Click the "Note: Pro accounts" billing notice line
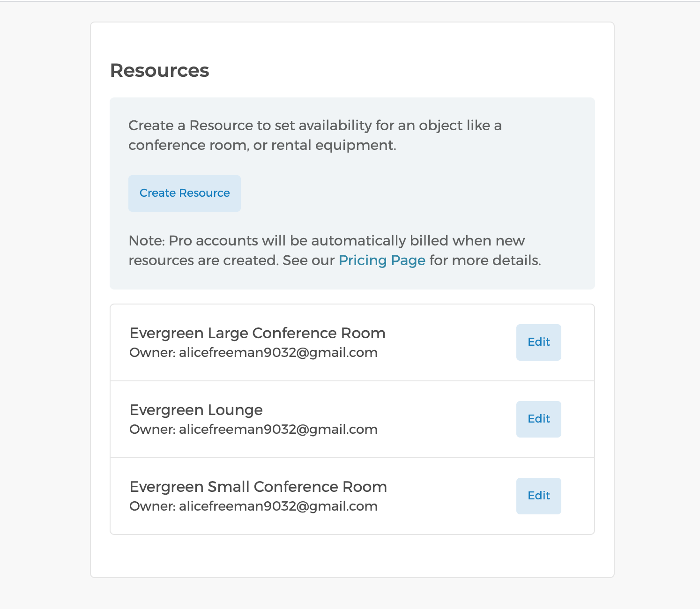The width and height of the screenshot is (700, 609). point(327,241)
